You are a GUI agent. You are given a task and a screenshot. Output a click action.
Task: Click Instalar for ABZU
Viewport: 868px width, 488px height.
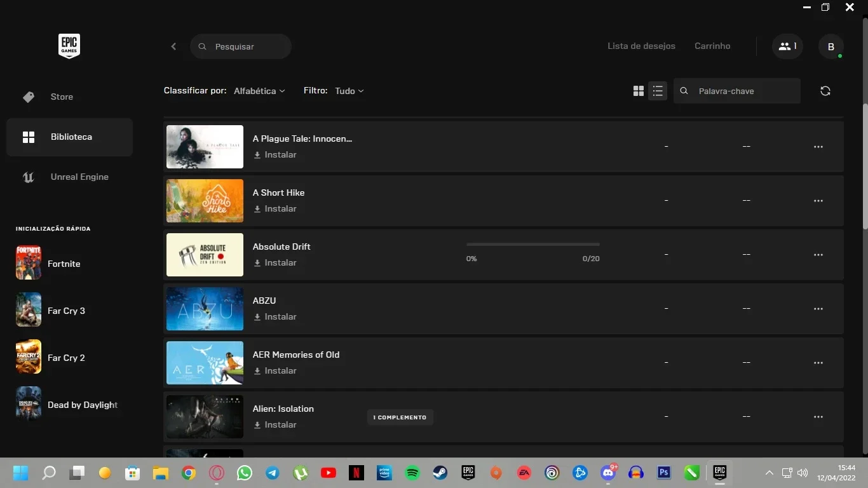coord(275,316)
